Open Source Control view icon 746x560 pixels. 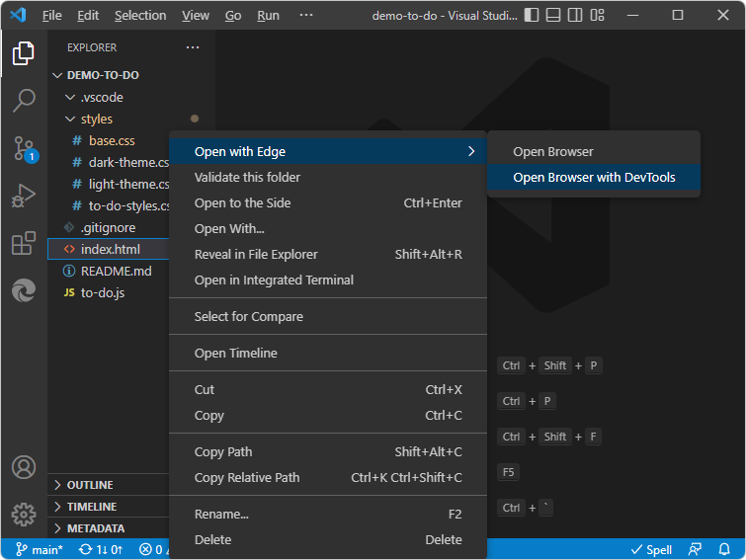tap(24, 148)
